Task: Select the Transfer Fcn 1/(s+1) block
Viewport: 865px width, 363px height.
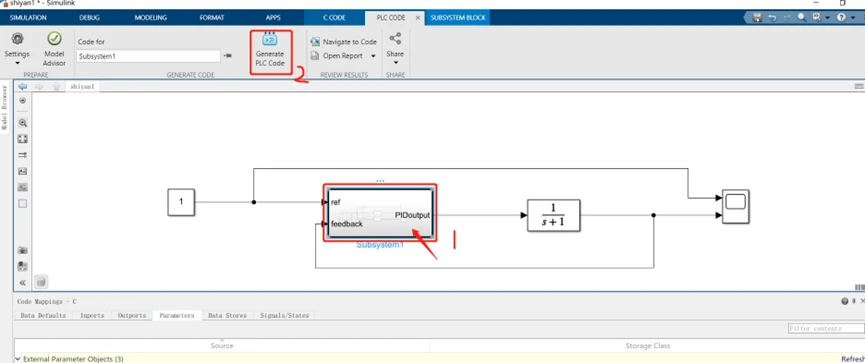Action: coord(554,215)
